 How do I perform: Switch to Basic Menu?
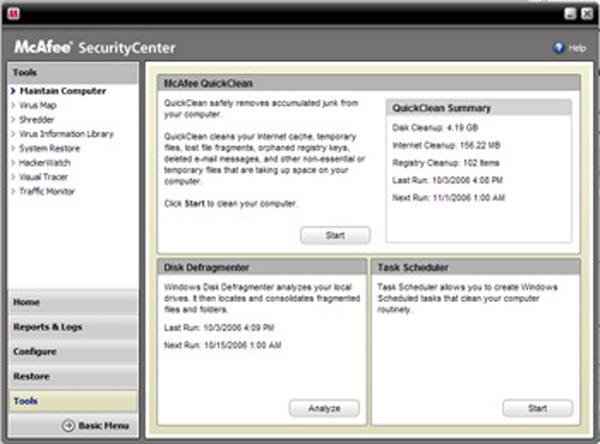coord(104,425)
